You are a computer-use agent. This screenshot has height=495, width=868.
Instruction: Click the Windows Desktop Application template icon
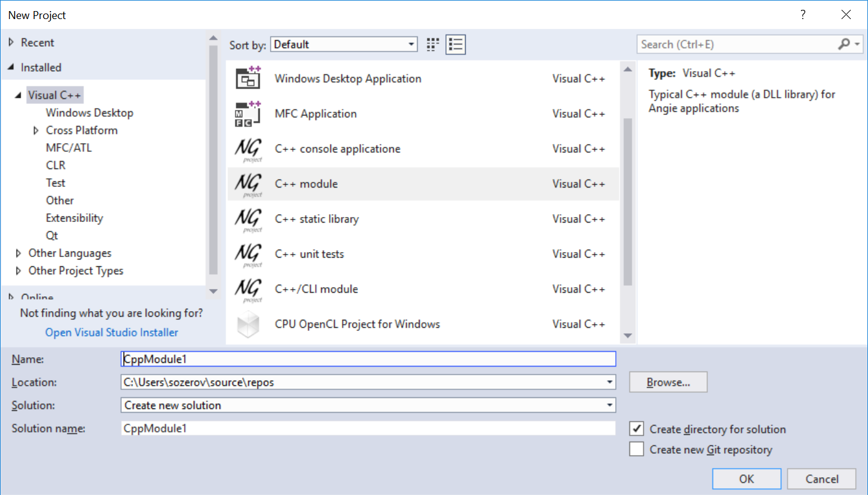pos(248,79)
